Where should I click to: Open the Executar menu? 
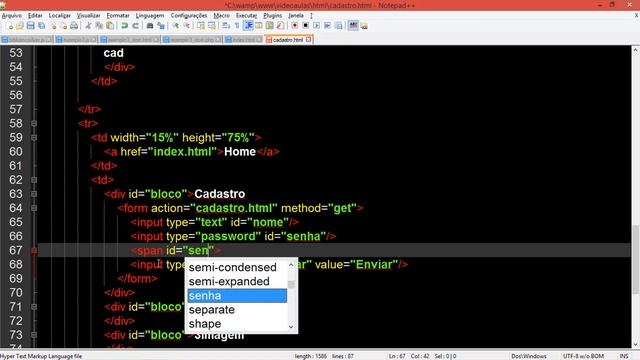coord(247,16)
